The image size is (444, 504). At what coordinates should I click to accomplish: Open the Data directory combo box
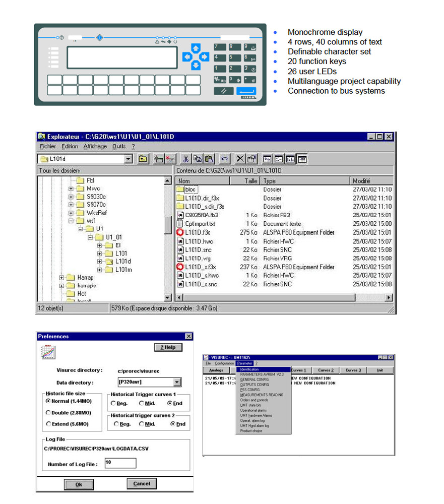176,383
